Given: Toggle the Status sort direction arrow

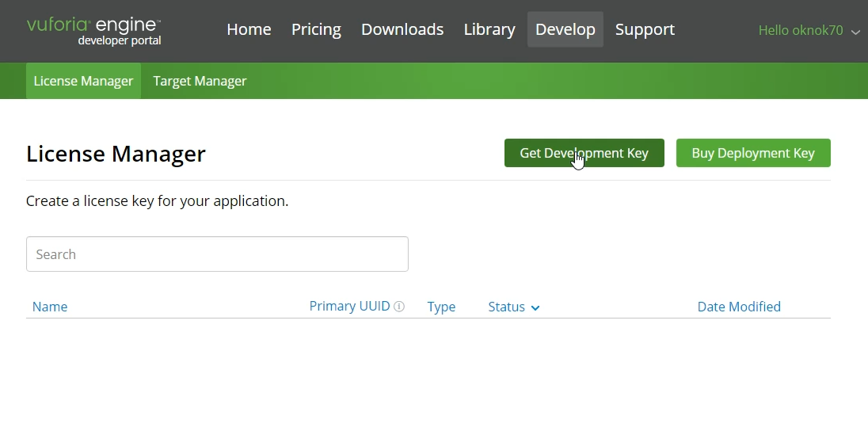Looking at the screenshot, I should coord(535,307).
